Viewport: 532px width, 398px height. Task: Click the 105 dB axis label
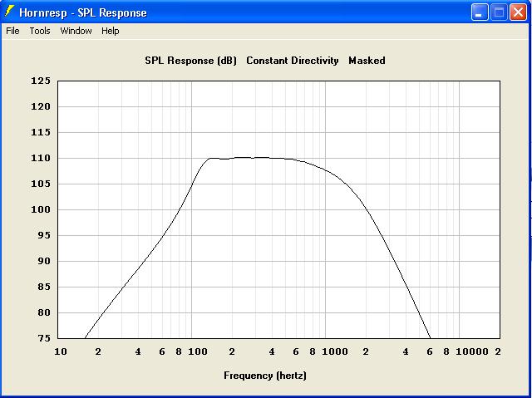41,184
